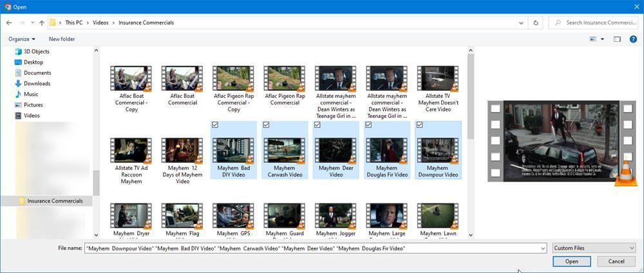Open the view options dropdown arrow
Screen dimensions: 644x273
tap(602, 39)
